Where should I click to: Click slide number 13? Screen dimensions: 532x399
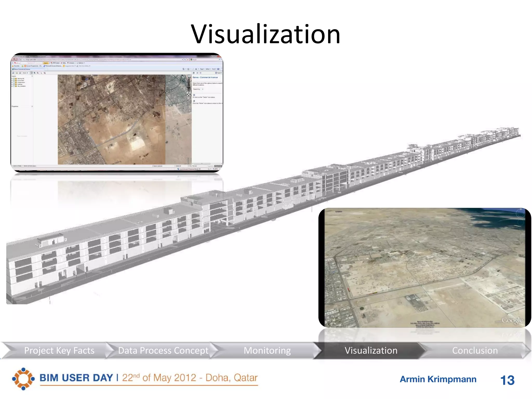[x=507, y=380]
